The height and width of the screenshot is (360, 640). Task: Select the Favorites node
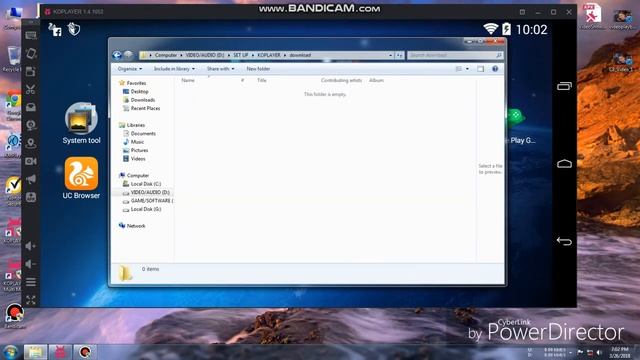click(x=132, y=83)
